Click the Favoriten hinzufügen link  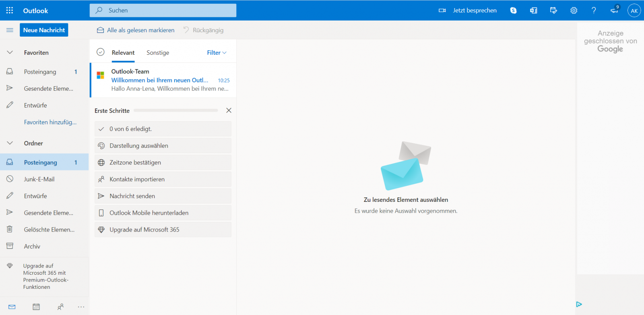click(50, 122)
